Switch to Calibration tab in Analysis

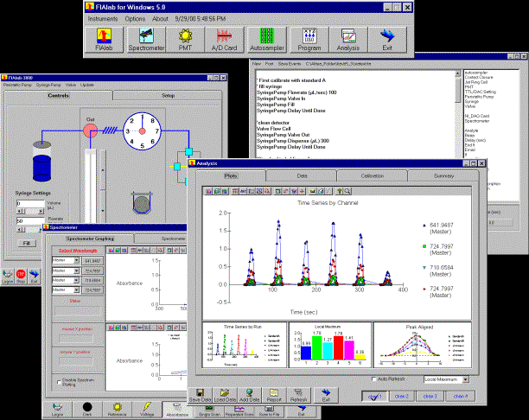coord(373,175)
